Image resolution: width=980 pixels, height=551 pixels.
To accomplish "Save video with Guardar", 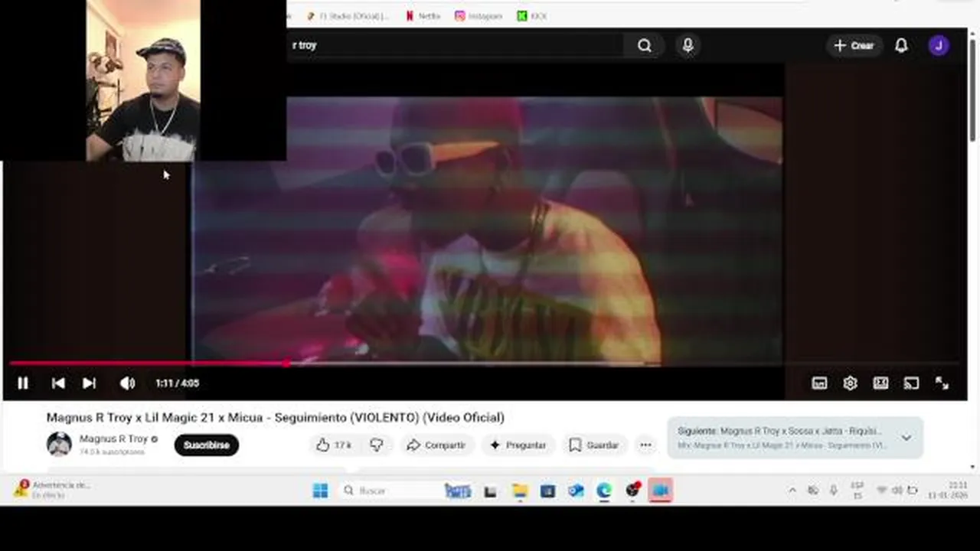I will tap(594, 445).
